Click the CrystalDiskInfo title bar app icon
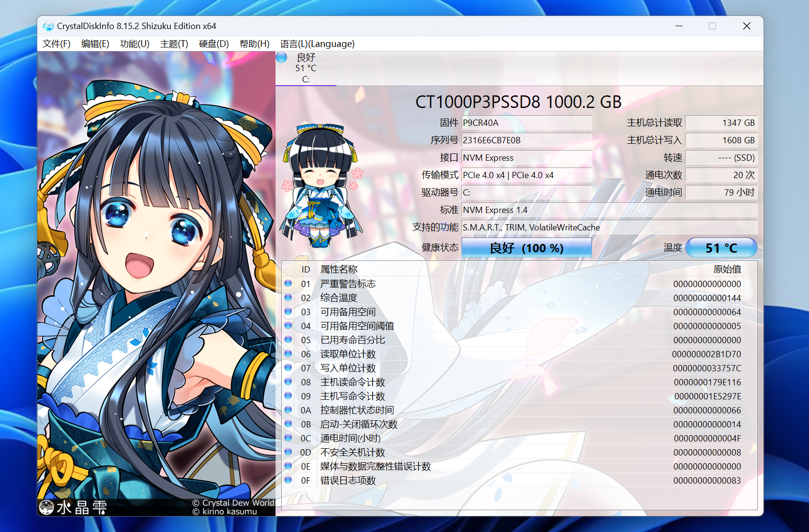This screenshot has height=532, width=809. (x=48, y=26)
